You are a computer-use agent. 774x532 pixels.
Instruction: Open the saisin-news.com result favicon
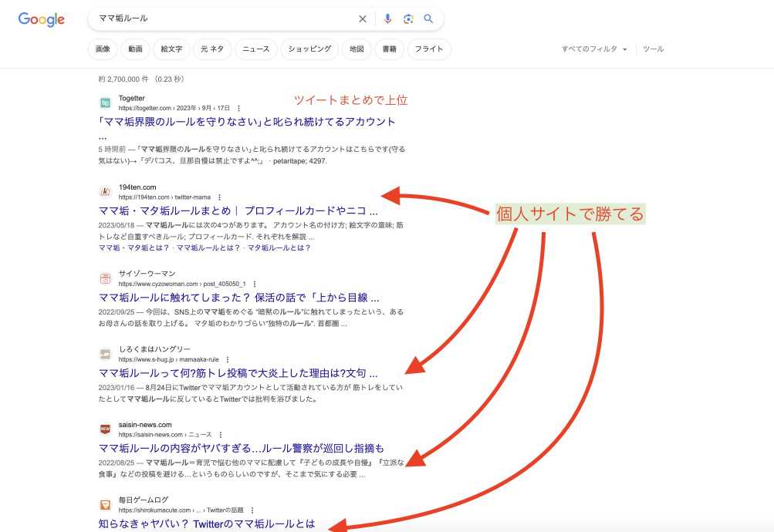click(x=105, y=429)
